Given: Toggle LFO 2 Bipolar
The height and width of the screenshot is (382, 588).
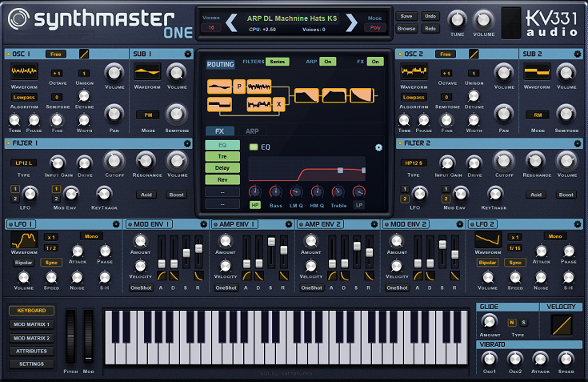Looking at the screenshot, I should [x=487, y=263].
